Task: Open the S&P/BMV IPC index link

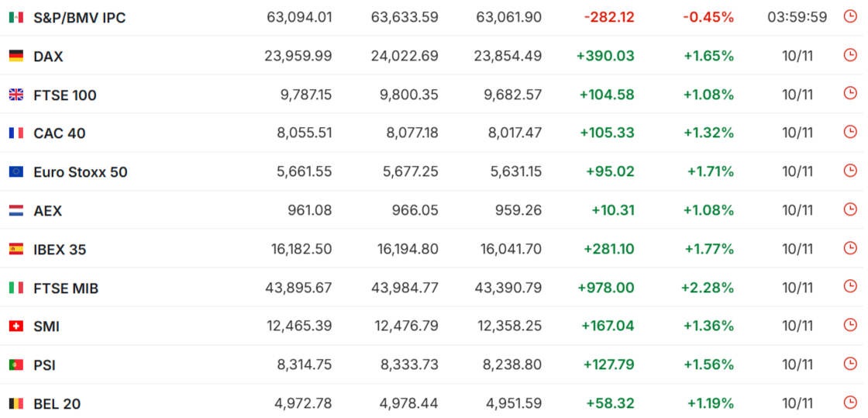Action: pos(79,17)
